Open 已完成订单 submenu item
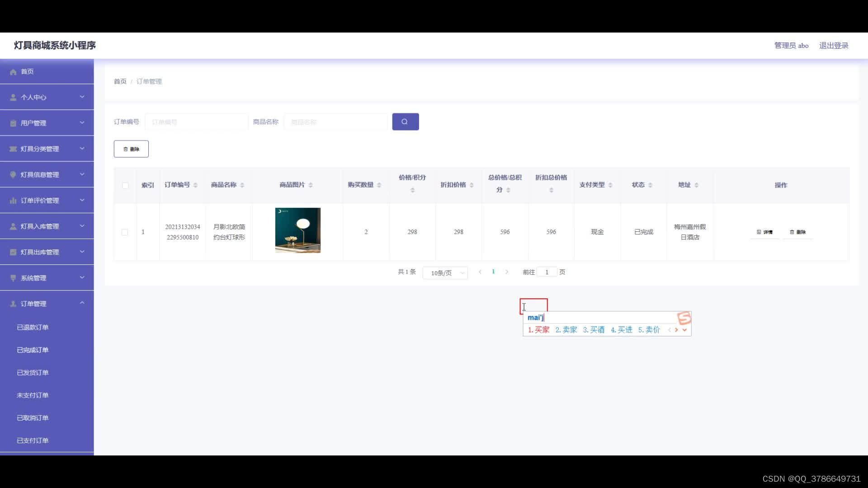Viewport: 868px width, 488px height. tap(33, 350)
